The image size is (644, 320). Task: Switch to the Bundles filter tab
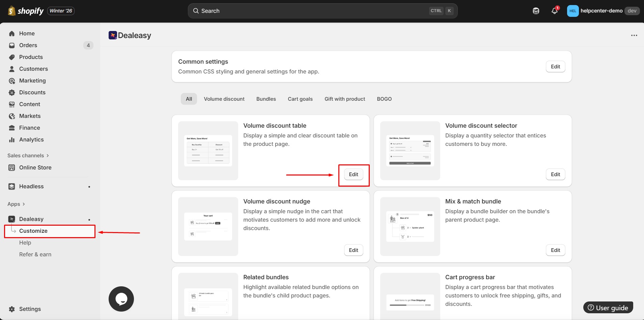coord(266,99)
